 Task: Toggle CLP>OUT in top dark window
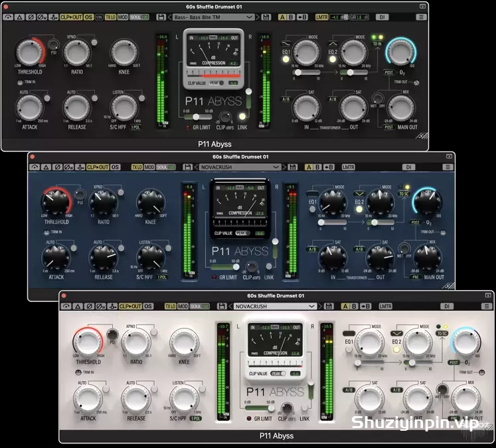71,17
